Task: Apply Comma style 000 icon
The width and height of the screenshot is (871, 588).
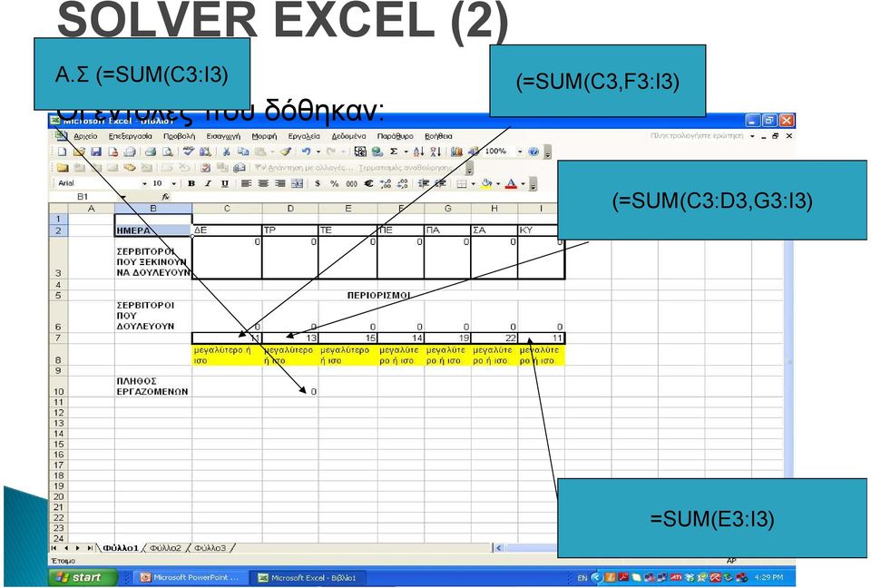Action: point(352,183)
